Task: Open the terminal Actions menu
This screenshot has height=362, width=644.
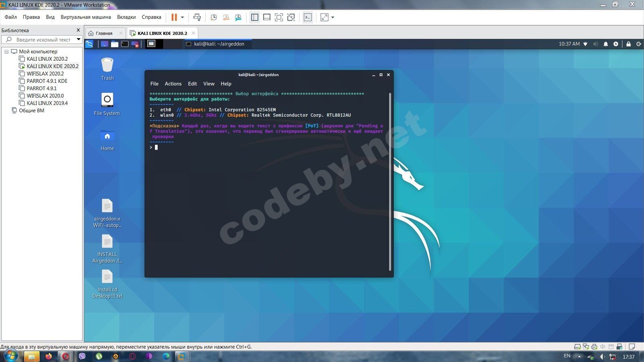Action: click(173, 84)
